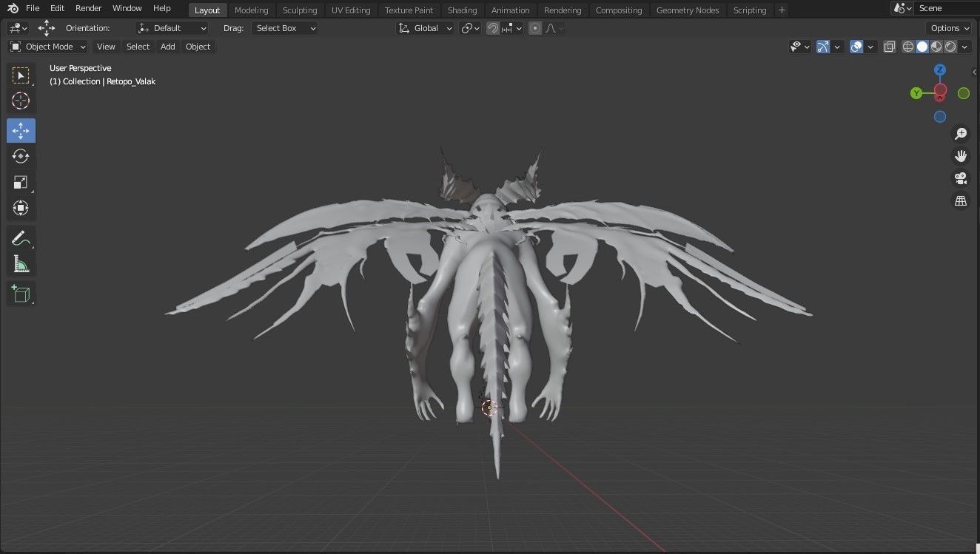Click the blue Z axis gizmo ball
This screenshot has width=980, height=554.
(940, 70)
